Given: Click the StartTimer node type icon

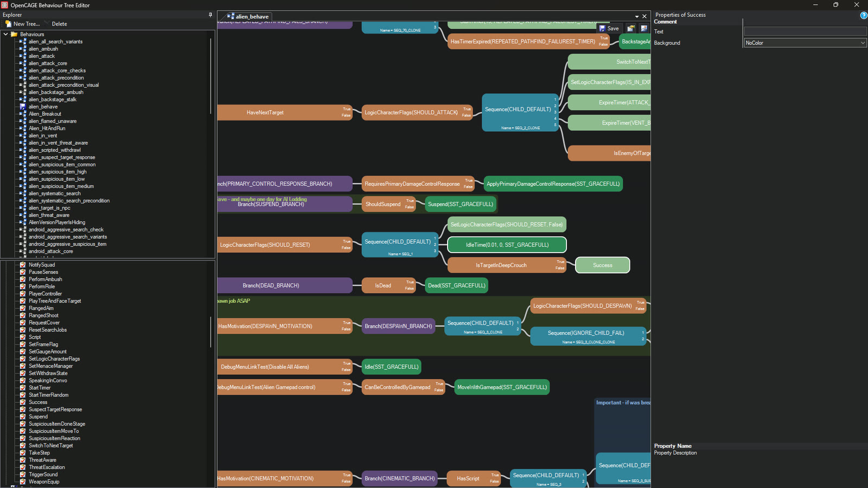Looking at the screenshot, I should pos(23,388).
